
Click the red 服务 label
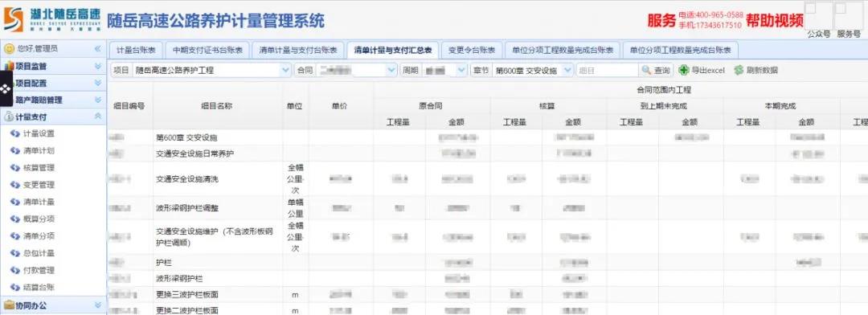click(x=661, y=20)
